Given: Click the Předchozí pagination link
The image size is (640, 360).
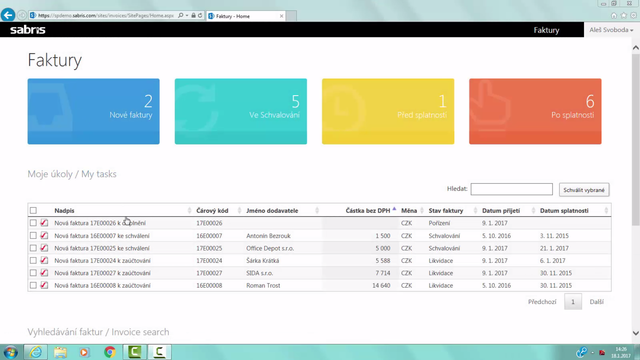Looking at the screenshot, I should [x=542, y=302].
